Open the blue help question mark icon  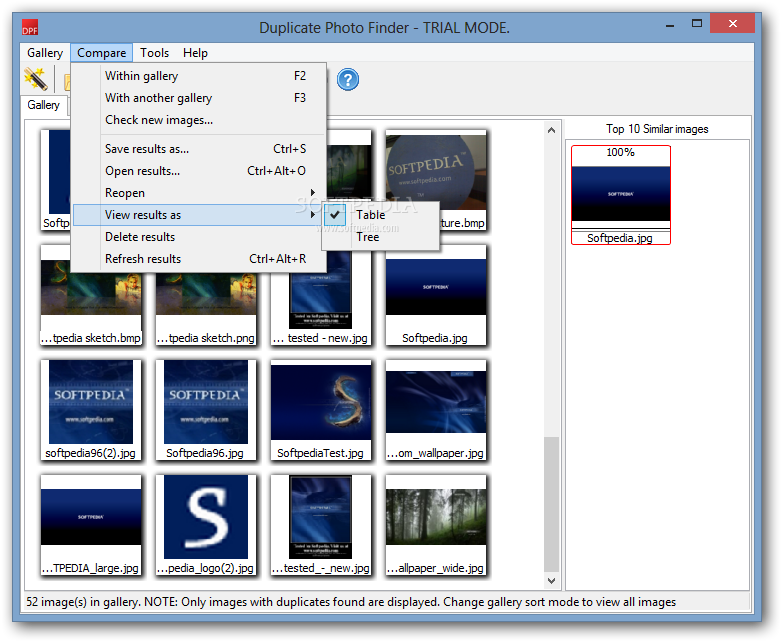(348, 79)
